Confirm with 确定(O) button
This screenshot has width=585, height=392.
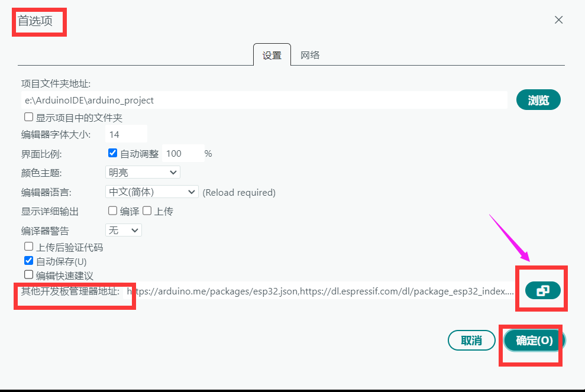click(x=535, y=340)
